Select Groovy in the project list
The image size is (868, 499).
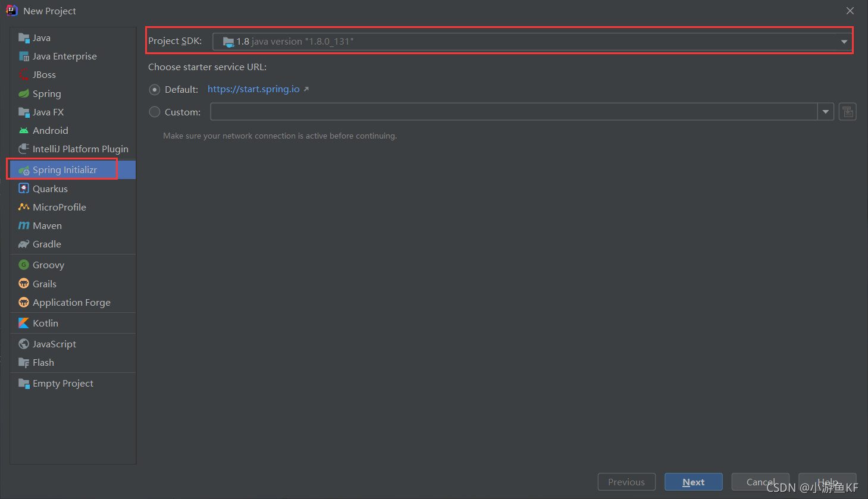click(x=73, y=265)
